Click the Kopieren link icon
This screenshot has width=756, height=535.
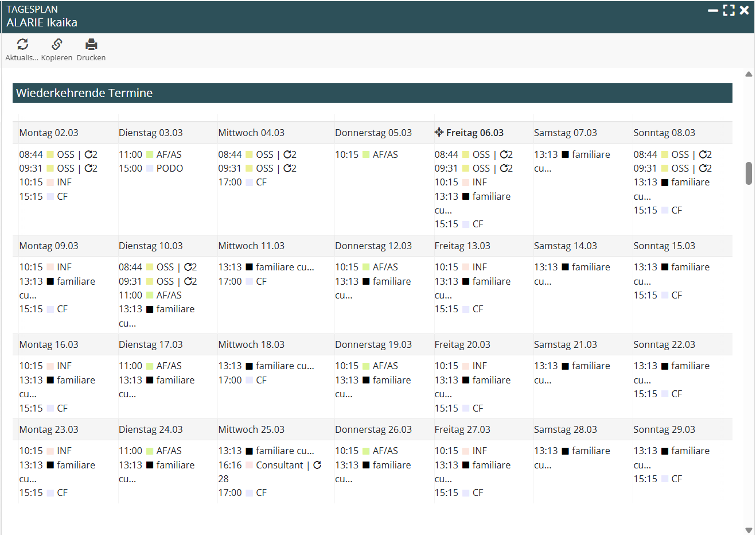coord(57,44)
